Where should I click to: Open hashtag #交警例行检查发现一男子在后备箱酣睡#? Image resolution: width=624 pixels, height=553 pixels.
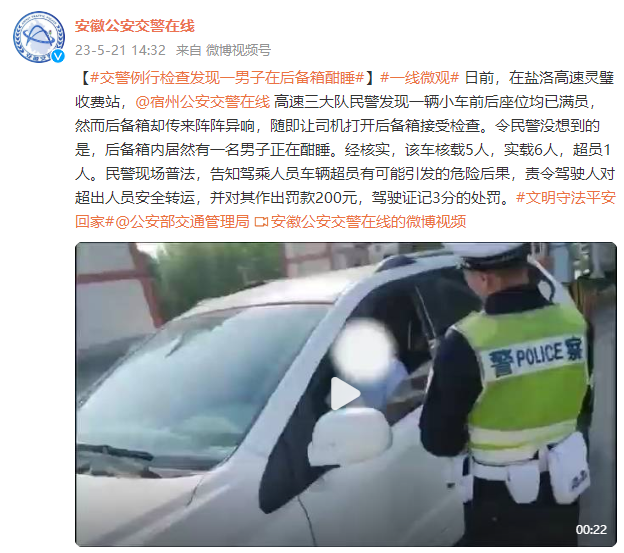coord(227,78)
